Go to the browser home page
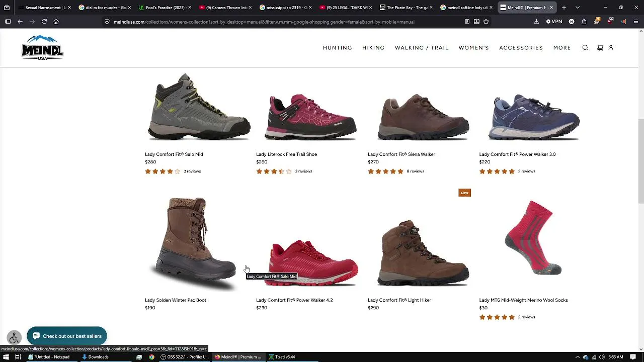Viewport: 644px width, 362px height. 56,22
